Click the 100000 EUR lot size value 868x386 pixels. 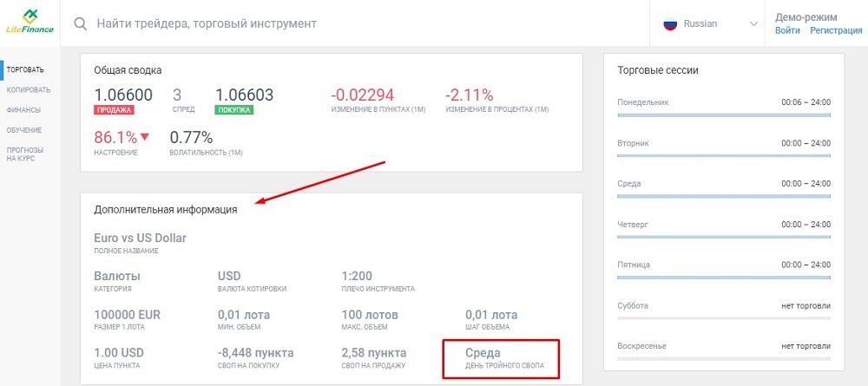(x=127, y=315)
